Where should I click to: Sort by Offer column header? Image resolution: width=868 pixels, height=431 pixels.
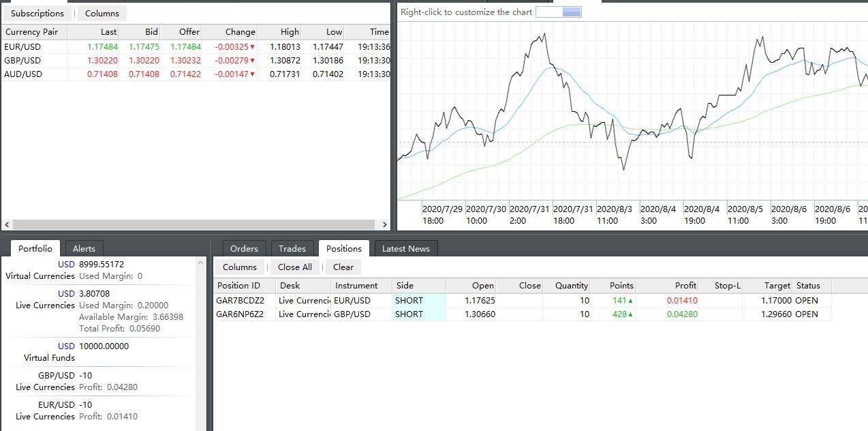[182, 32]
